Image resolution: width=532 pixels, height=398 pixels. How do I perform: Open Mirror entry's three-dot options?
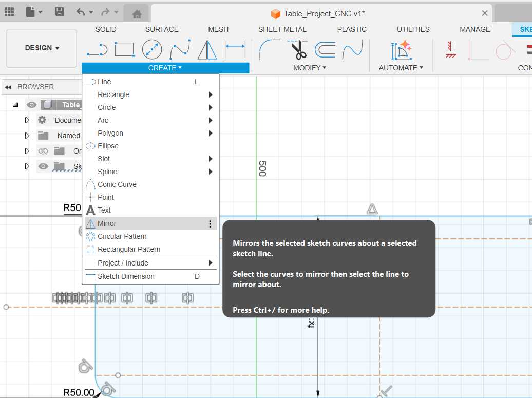(x=210, y=223)
